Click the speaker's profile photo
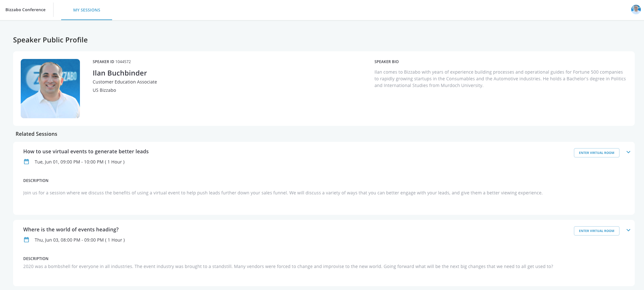Image resolution: width=644 pixels, height=290 pixels. [50, 88]
